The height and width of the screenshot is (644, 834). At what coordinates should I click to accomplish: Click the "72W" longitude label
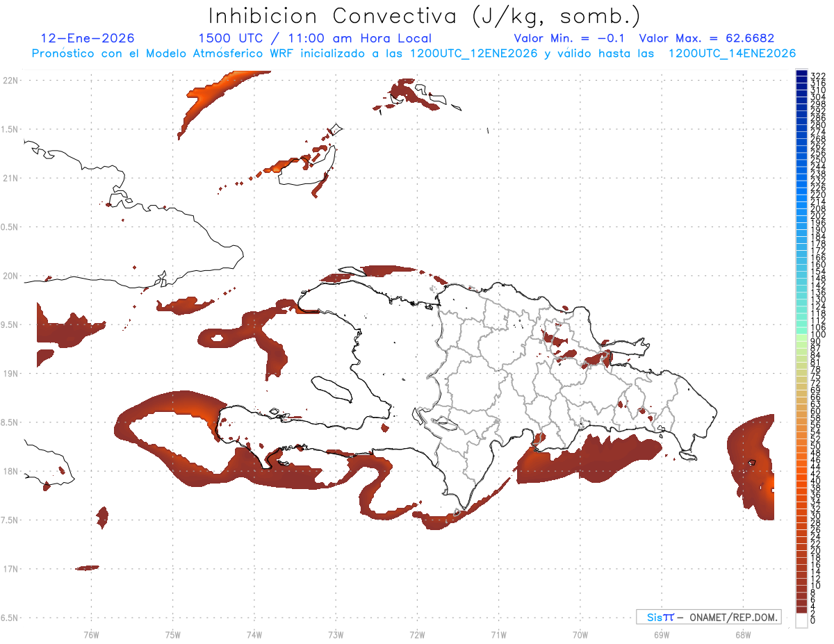tap(417, 634)
